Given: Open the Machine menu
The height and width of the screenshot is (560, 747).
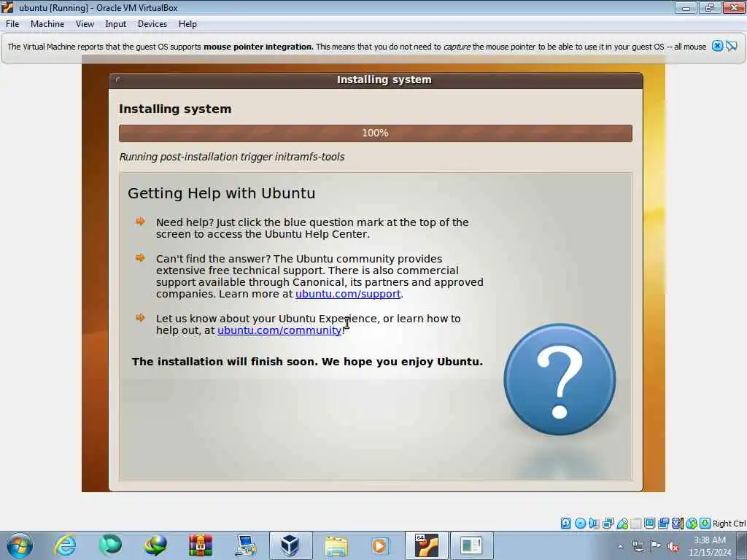Looking at the screenshot, I should tap(47, 24).
